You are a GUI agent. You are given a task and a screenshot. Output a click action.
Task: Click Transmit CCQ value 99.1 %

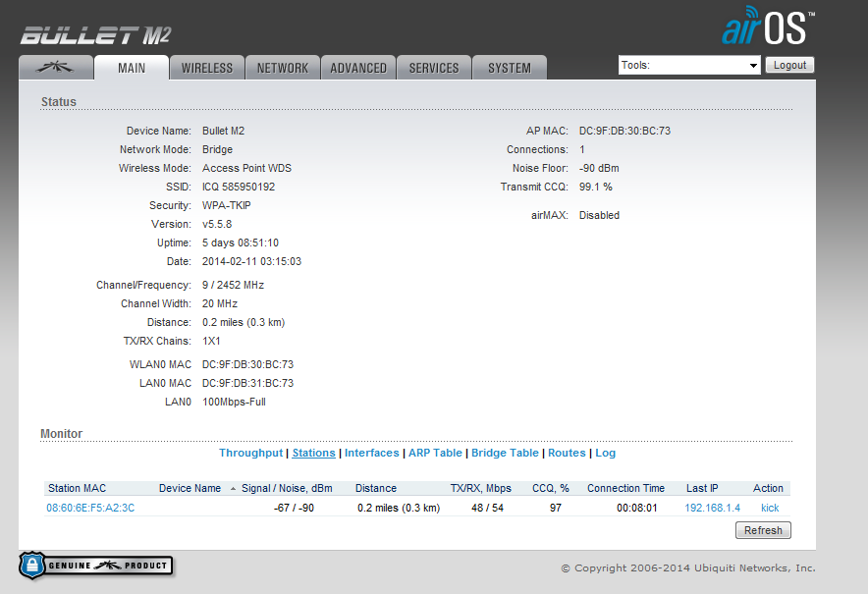click(596, 187)
